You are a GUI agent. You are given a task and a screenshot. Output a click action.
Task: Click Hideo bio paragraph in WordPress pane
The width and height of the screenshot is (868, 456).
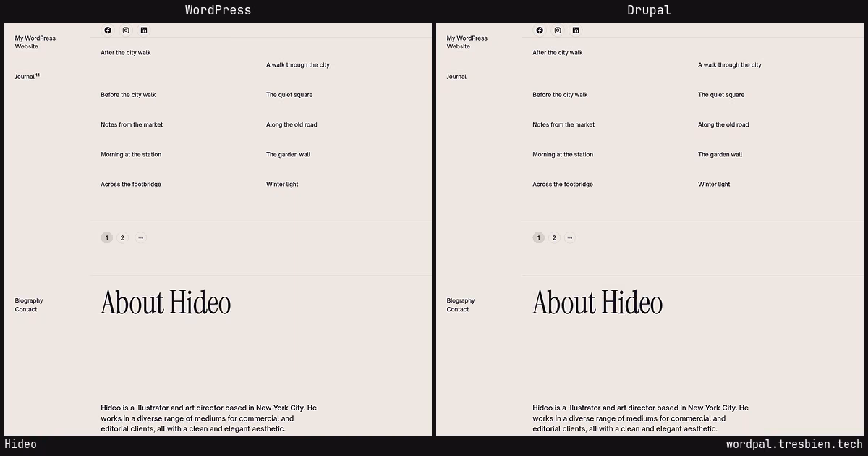click(209, 418)
